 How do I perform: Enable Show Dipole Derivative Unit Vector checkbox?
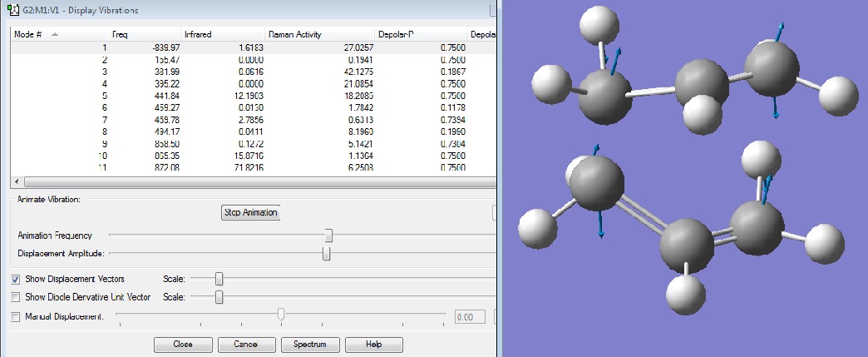click(16, 296)
